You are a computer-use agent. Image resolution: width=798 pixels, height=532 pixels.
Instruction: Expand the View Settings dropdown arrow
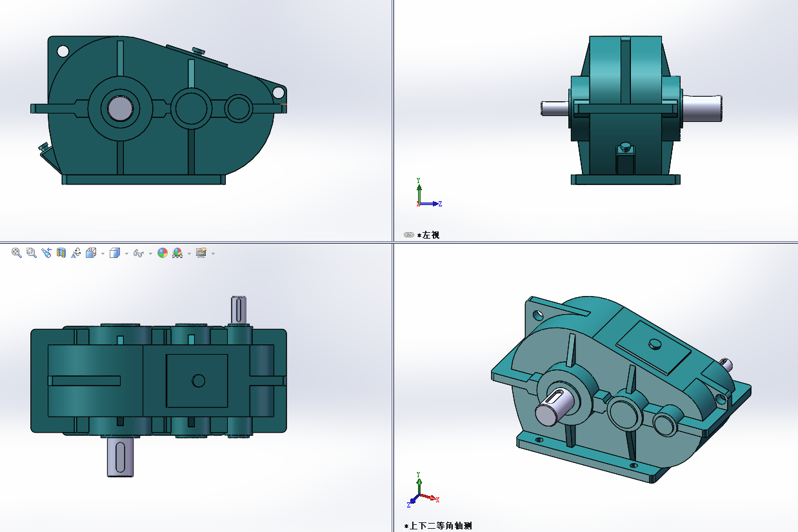click(213, 253)
